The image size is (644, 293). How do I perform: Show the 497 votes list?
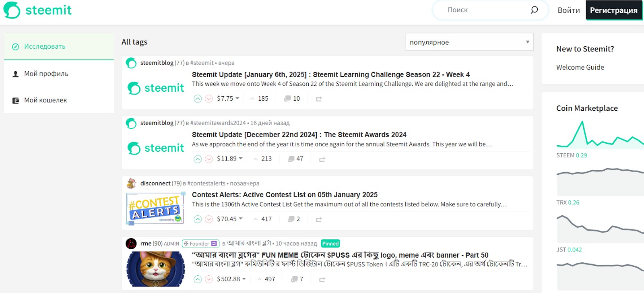point(266,279)
